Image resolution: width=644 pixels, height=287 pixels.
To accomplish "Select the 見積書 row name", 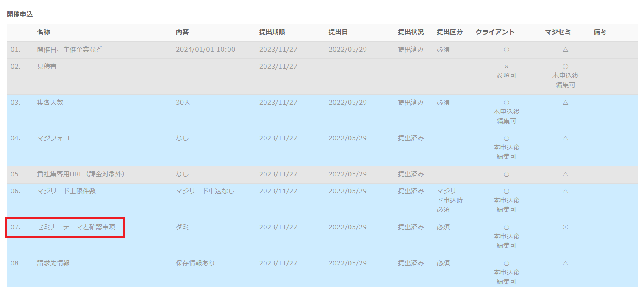I will [47, 67].
